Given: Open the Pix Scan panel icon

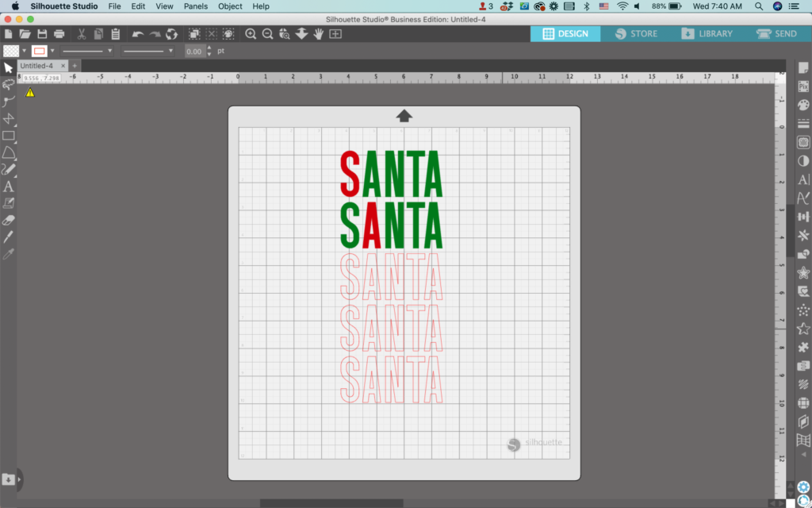Looking at the screenshot, I should pyautogui.click(x=803, y=87).
